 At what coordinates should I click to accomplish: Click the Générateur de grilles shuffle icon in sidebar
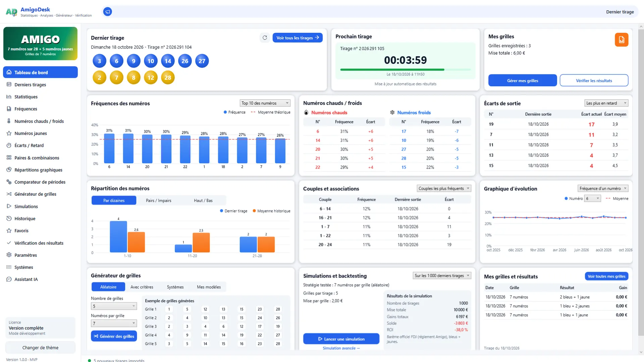click(9, 194)
